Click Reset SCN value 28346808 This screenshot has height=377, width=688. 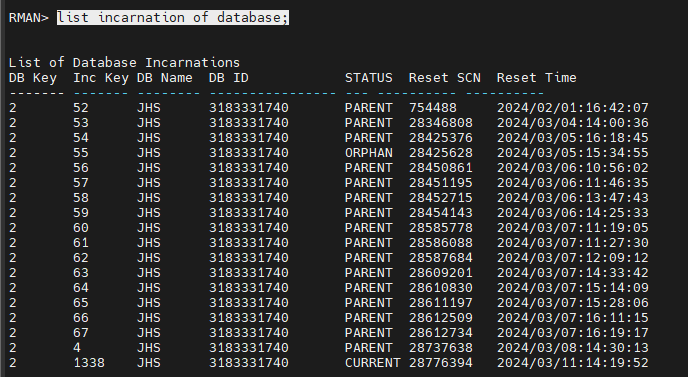point(441,123)
